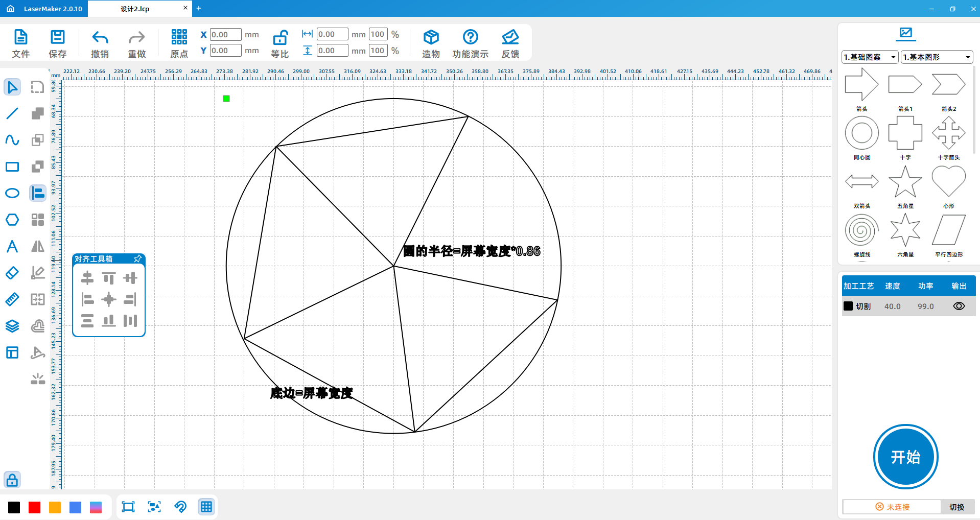
Task: Click the union shapes tool
Action: [x=38, y=113]
